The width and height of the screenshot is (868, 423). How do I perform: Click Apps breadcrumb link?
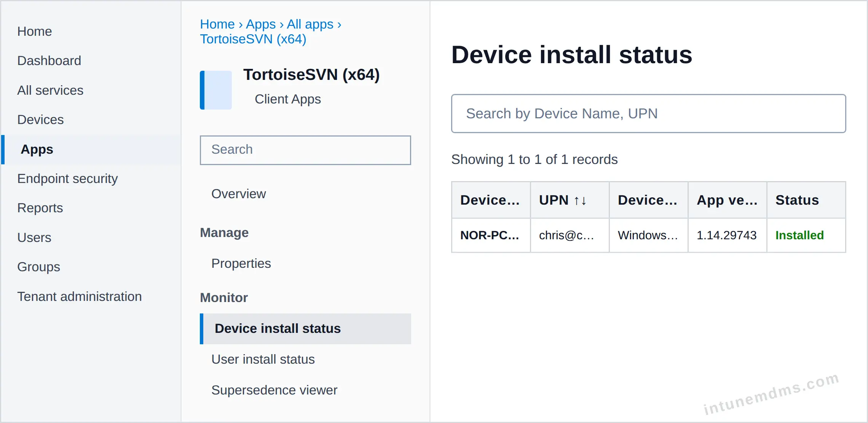(x=261, y=24)
